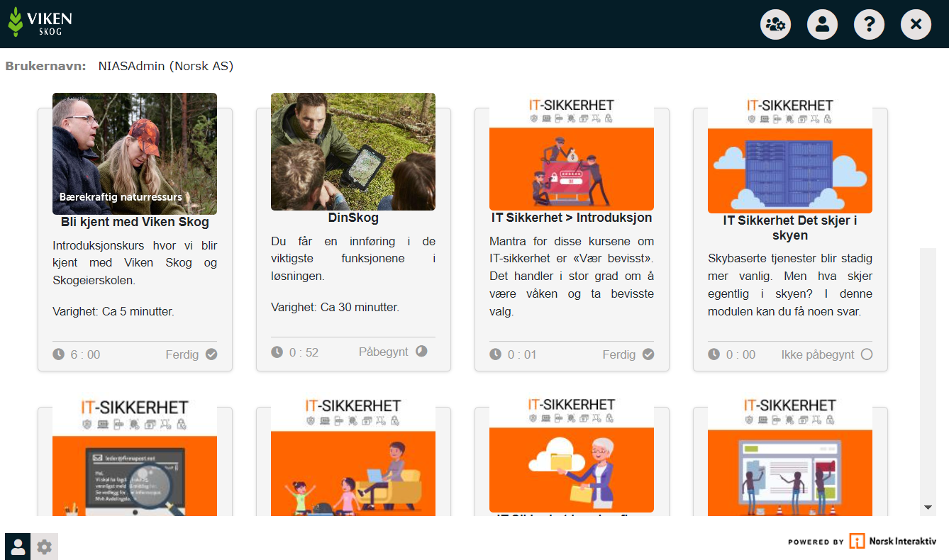Image resolution: width=949 pixels, height=560 pixels.
Task: Click the user profile icon in header
Action: point(822,24)
